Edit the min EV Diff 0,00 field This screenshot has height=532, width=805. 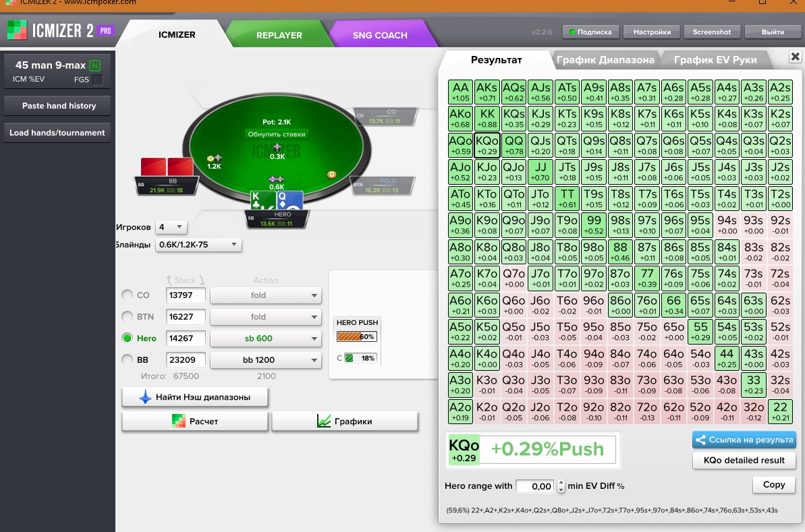(x=535, y=486)
